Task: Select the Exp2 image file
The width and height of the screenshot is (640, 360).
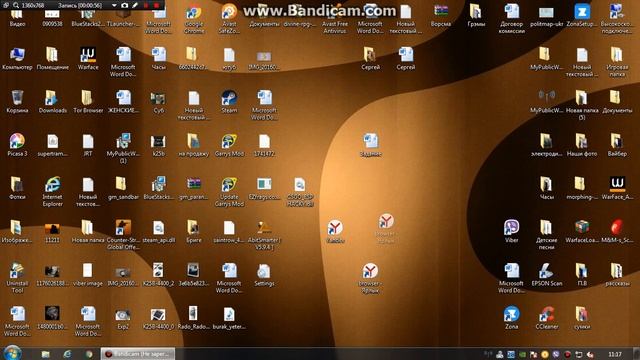Action: (123, 318)
